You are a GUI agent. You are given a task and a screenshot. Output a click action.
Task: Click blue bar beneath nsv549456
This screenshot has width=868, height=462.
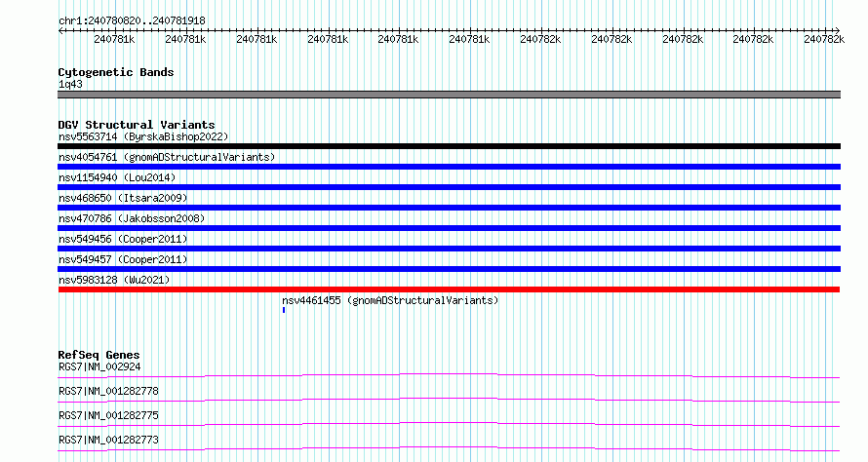coord(449,249)
